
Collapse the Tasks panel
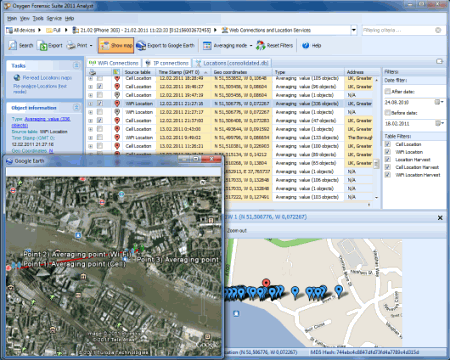pyautogui.click(x=76, y=65)
